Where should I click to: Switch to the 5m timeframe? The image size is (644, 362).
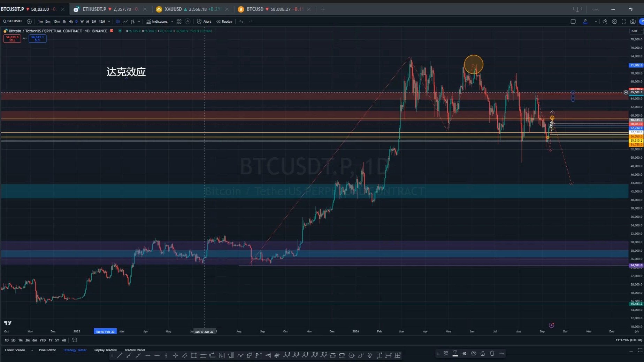[48, 22]
